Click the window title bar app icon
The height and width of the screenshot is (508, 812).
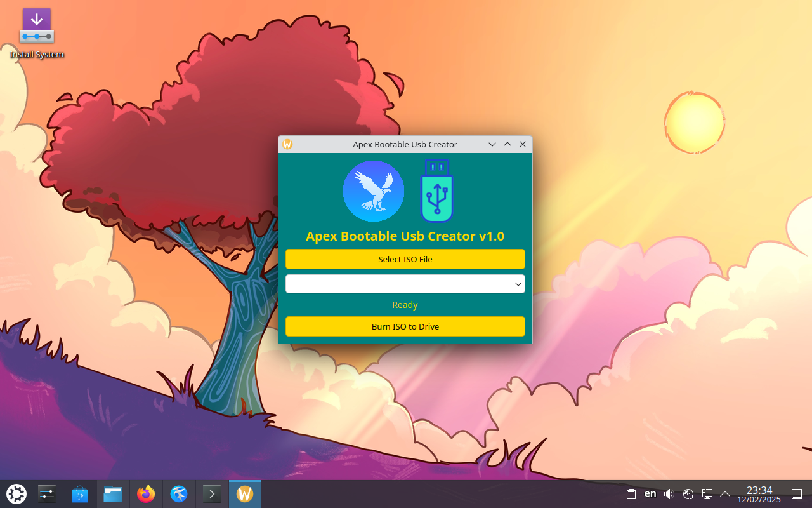(287, 144)
